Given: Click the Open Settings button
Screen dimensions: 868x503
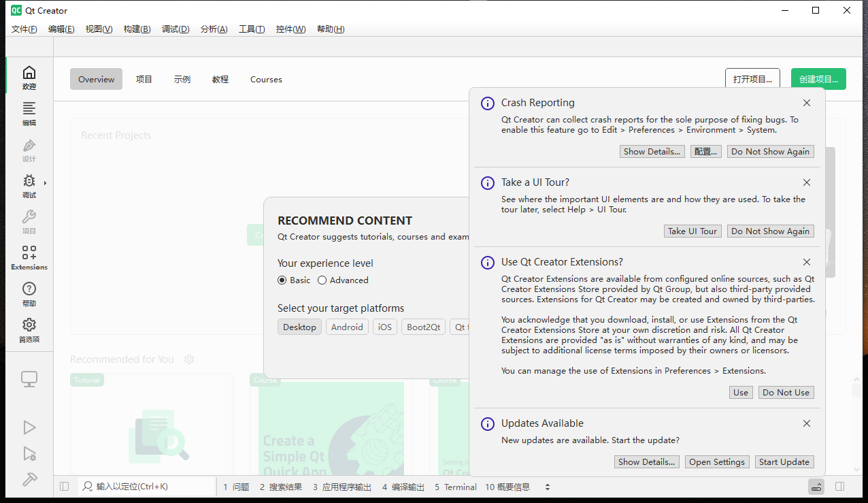Looking at the screenshot, I should (717, 462).
